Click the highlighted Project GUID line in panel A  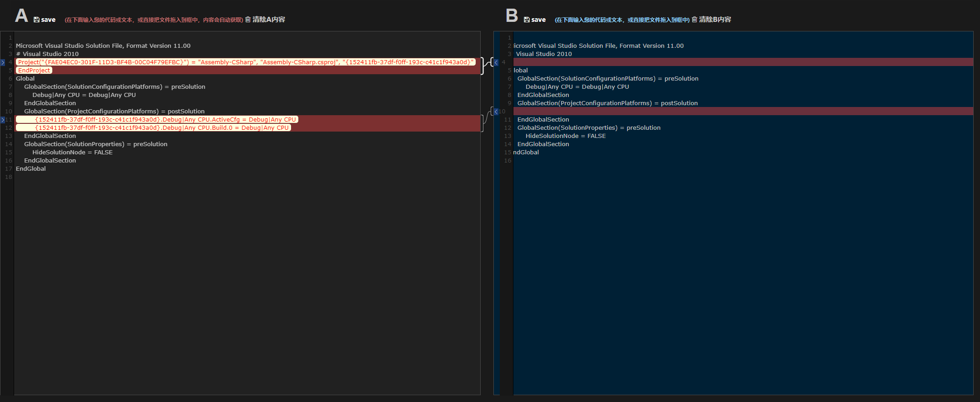point(246,62)
